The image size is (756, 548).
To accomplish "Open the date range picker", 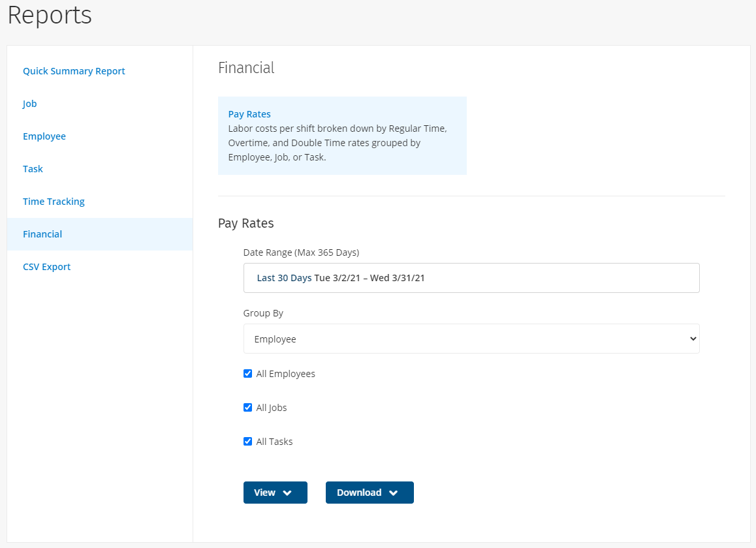I will coord(471,278).
